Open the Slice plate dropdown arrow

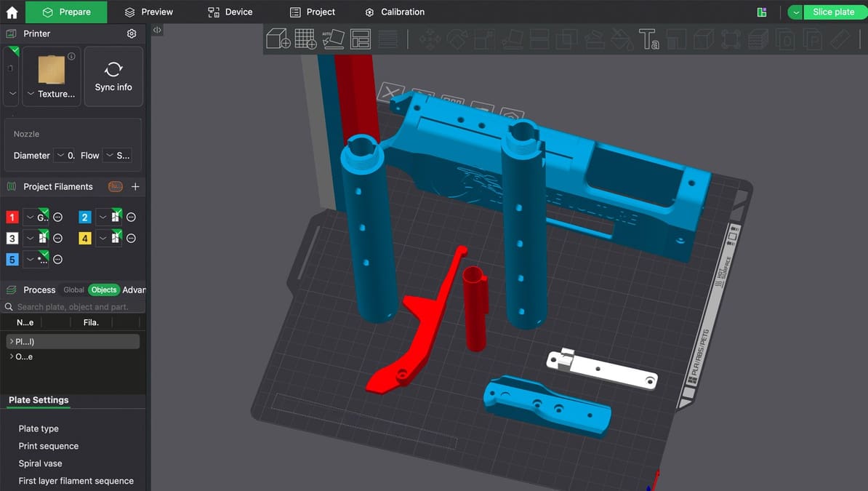(x=797, y=12)
